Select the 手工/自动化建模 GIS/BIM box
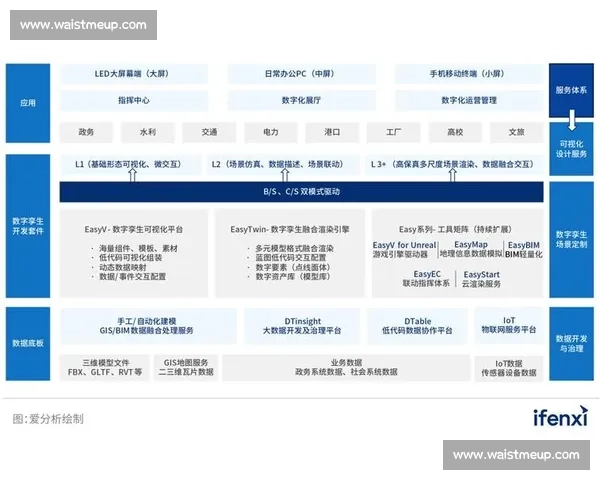 (148, 326)
